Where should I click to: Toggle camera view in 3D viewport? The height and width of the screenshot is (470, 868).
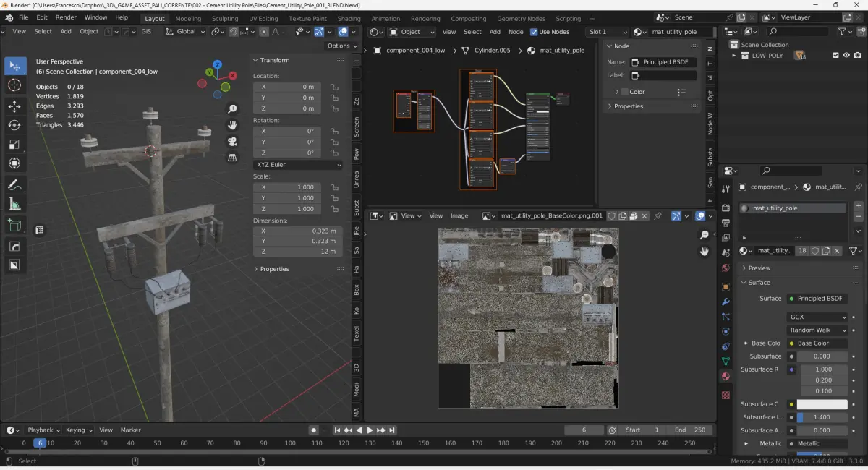232,141
